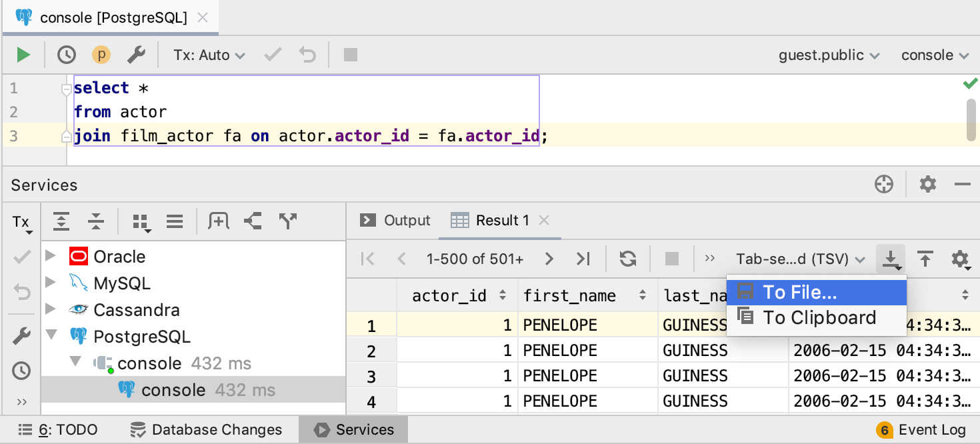Click Open in New Tab icon in Services
The width and height of the screenshot is (980, 444).
coord(218,221)
